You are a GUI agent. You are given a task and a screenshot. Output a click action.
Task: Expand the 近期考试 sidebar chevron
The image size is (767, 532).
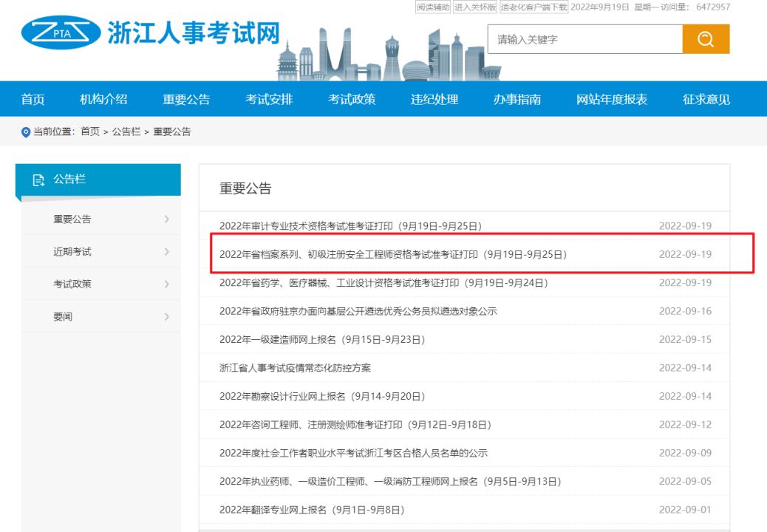pos(166,252)
